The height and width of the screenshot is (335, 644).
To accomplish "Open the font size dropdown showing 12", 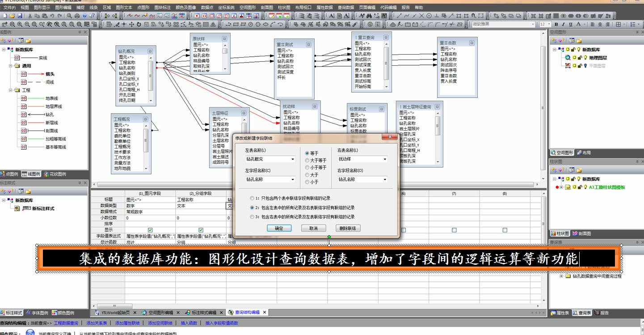I will pyautogui.click(x=545, y=24).
